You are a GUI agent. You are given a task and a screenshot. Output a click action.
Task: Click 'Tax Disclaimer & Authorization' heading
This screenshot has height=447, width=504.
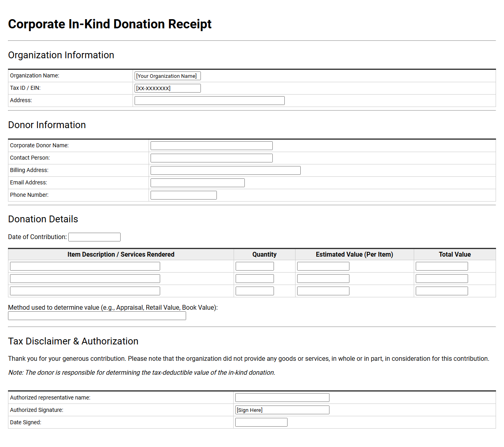pos(73,341)
